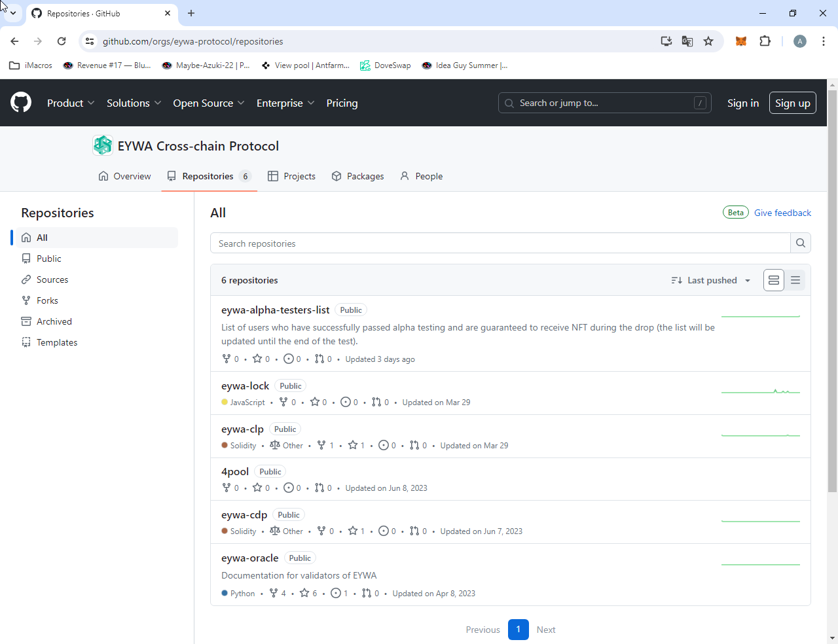Click the Search repositories input
This screenshot has height=644, width=838.
point(500,243)
